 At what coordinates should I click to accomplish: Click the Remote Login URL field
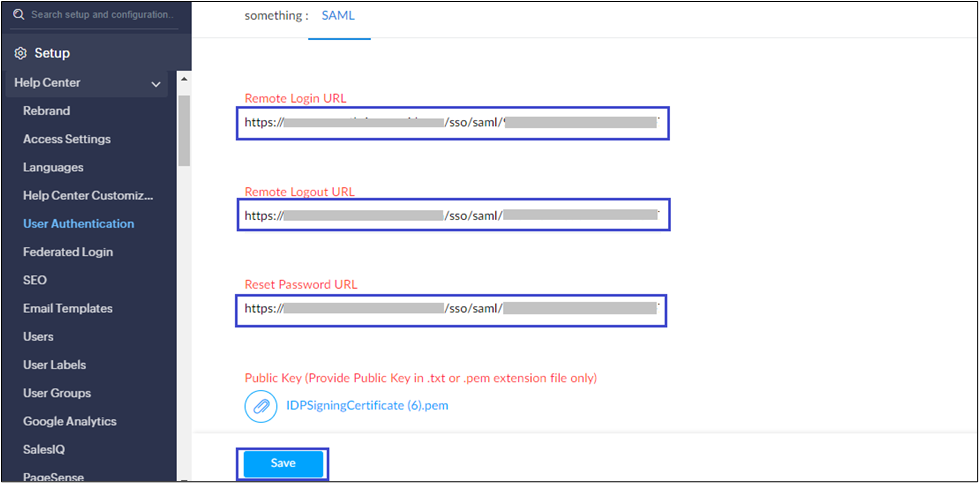[452, 123]
